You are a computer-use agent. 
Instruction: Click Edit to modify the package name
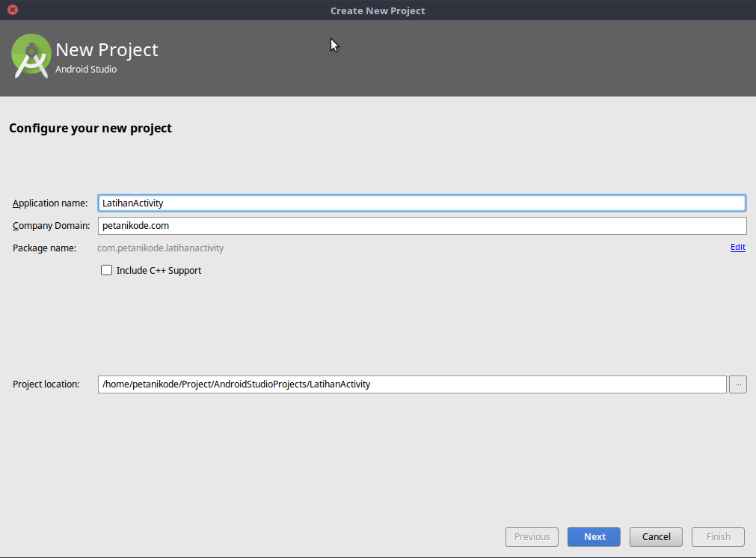737,247
